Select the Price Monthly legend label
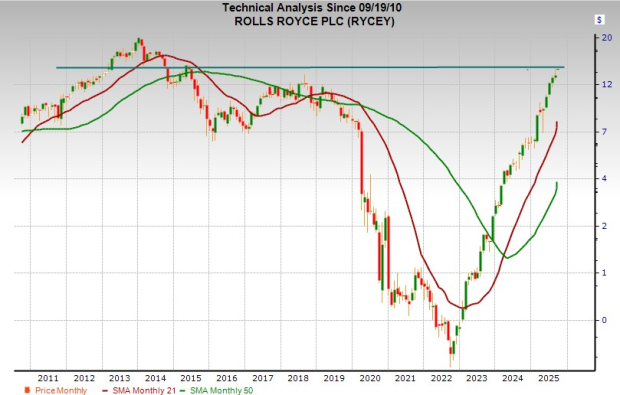Viewport: 620px width, 395px height. pos(61,390)
